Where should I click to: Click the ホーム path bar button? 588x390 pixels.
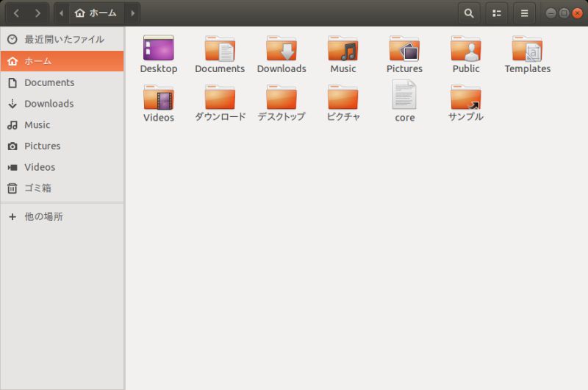(x=96, y=13)
